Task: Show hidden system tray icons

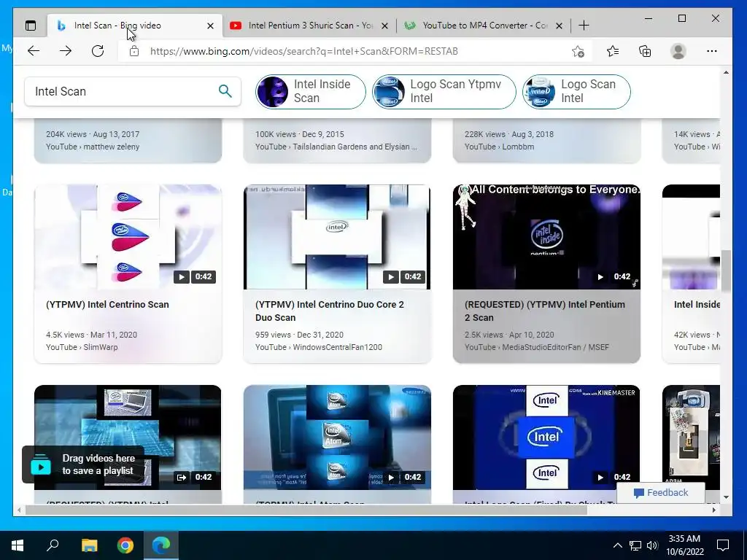Action: tap(617, 545)
